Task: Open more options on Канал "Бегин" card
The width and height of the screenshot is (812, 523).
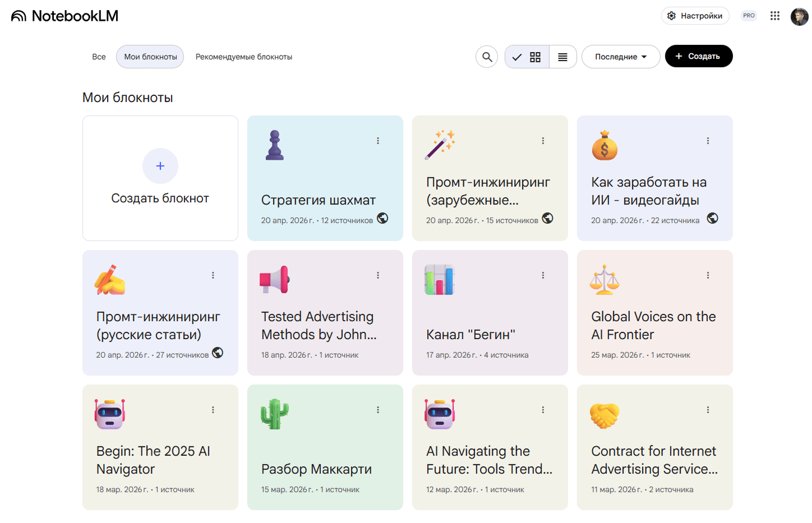Action: 543,275
